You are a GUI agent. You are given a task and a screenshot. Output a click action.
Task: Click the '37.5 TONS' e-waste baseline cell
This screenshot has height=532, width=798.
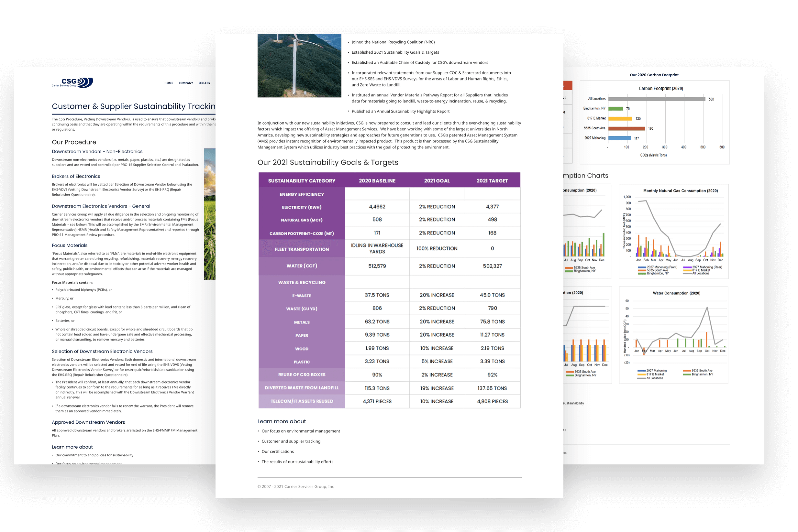(377, 295)
